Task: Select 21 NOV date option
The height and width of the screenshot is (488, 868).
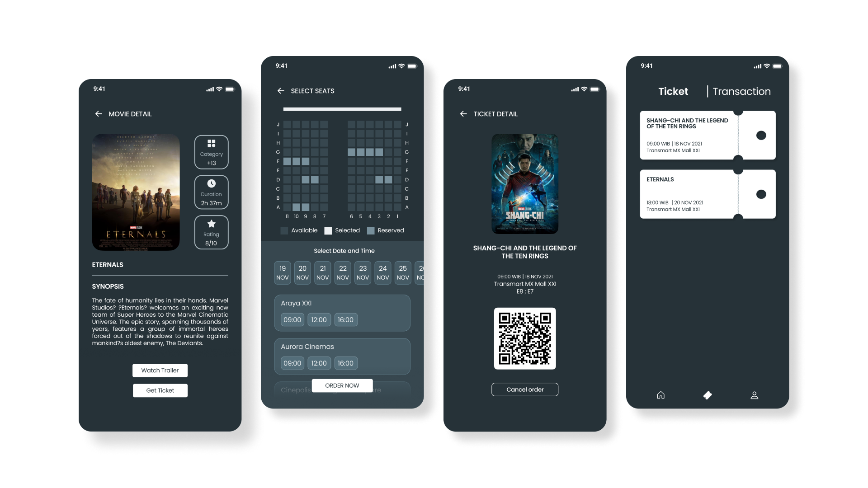Action: (x=322, y=272)
